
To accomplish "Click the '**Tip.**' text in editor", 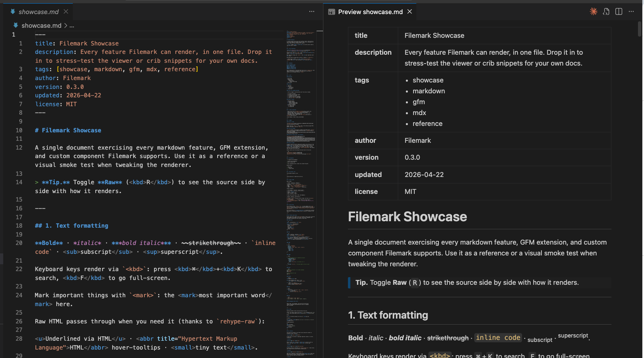I will [x=56, y=182].
